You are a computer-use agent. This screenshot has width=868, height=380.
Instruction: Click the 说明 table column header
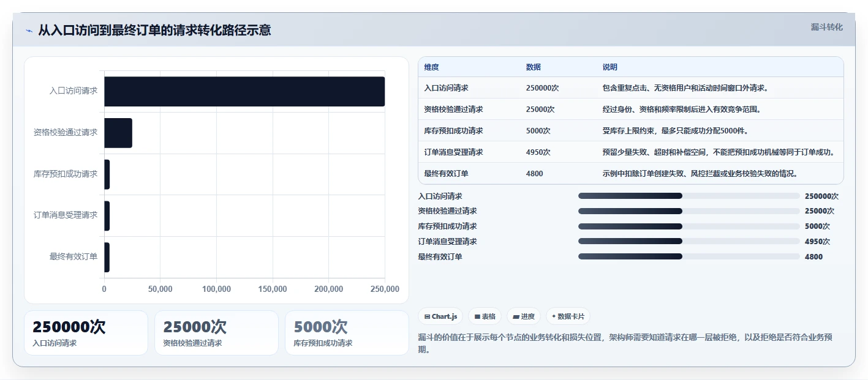[610, 67]
